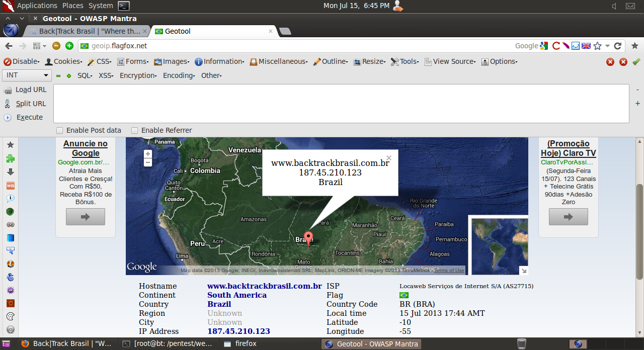Click the Load URL button
Screen dimensions: 644x350
point(26,90)
